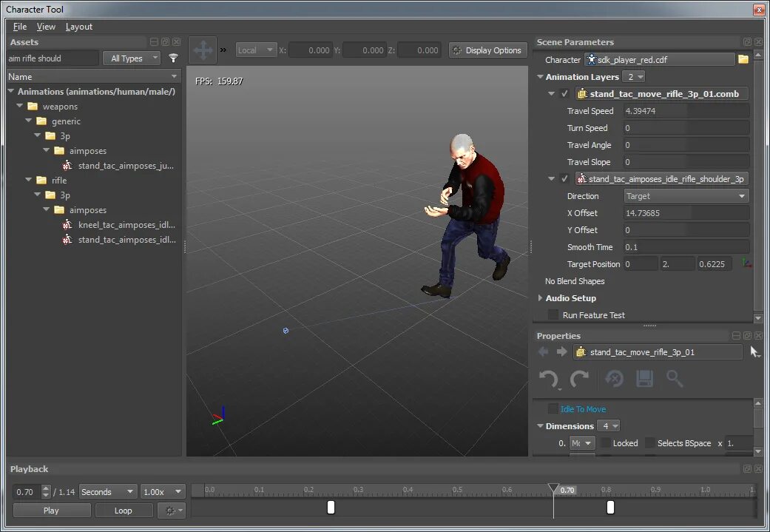Click the asset search field
Screen dimensions: 770x532
[x=53, y=58]
